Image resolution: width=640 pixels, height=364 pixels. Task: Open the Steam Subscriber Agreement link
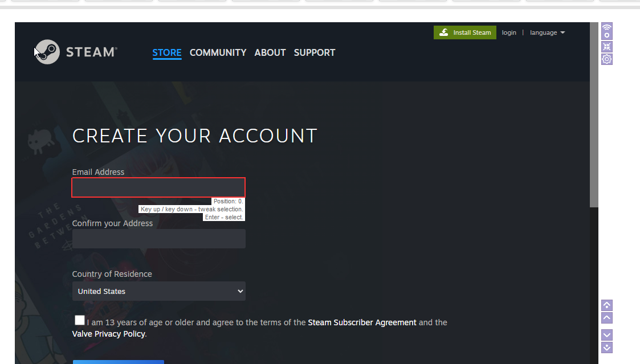[362, 322]
